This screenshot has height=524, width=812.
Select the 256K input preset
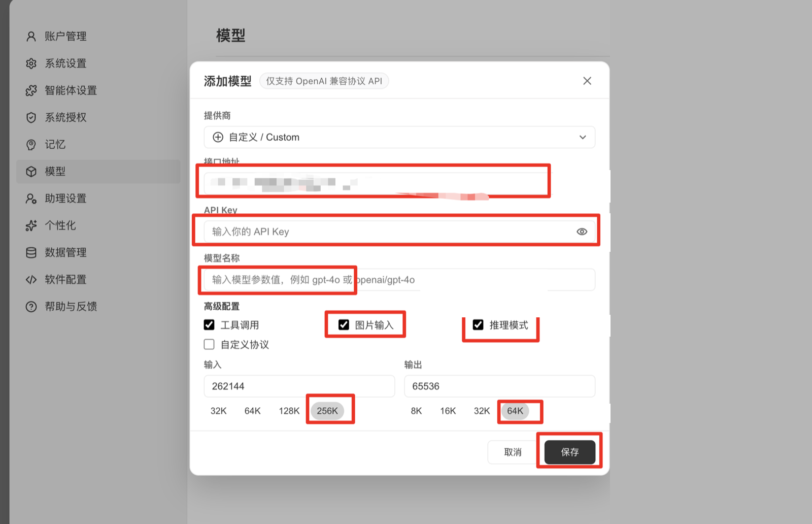(x=327, y=411)
